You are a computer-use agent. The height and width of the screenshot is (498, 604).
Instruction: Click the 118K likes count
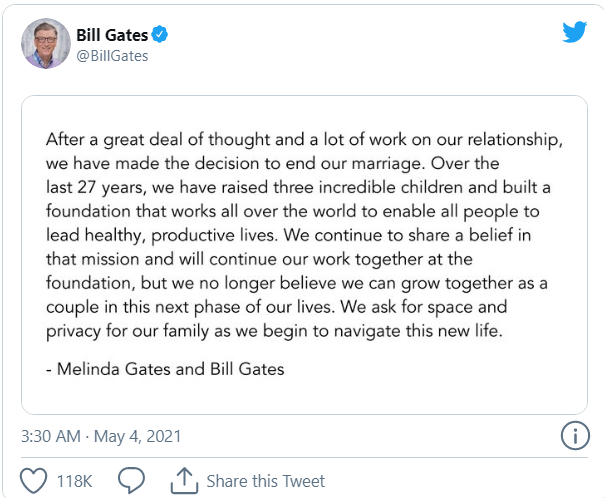(x=77, y=482)
